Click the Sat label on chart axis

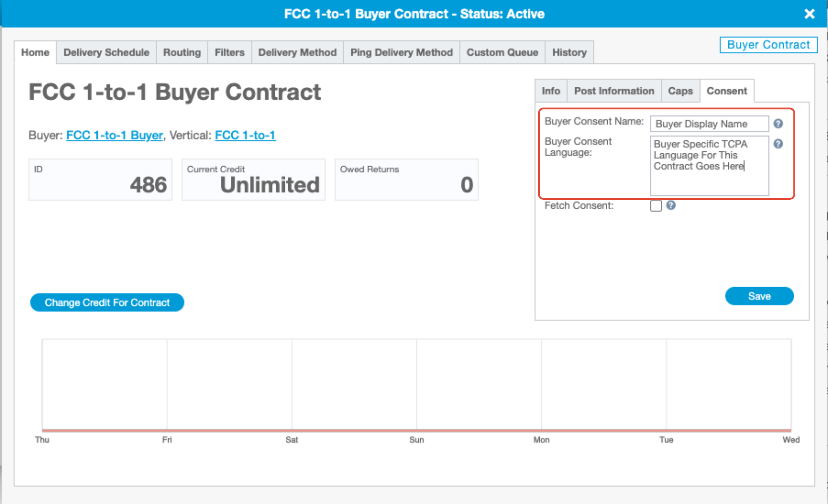(x=292, y=440)
